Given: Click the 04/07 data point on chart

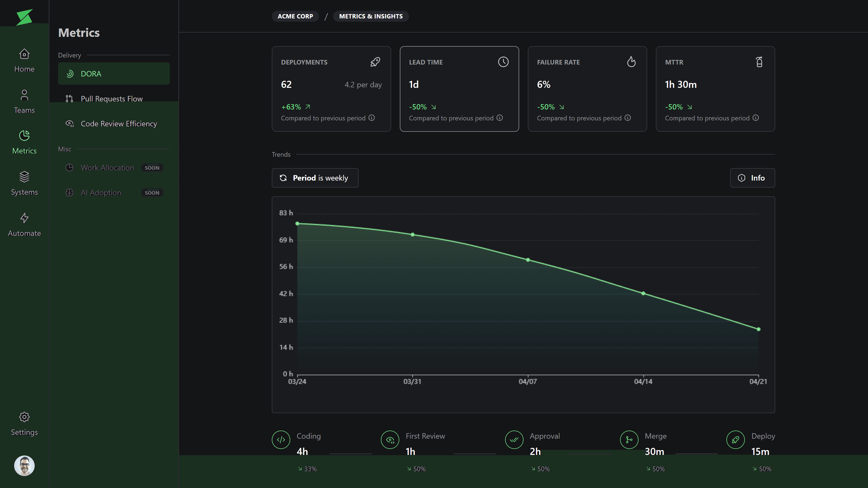Looking at the screenshot, I should 528,260.
